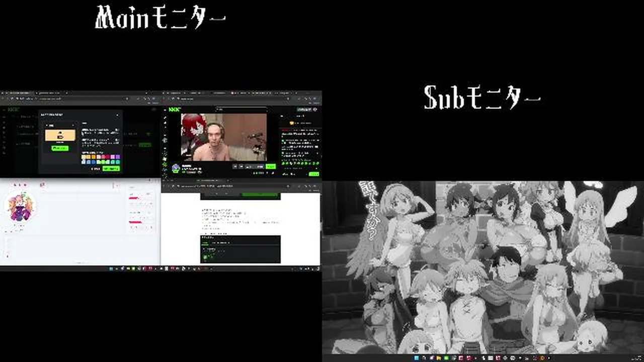Click the stream video player
The height and width of the screenshot is (362, 644).
click(224, 137)
